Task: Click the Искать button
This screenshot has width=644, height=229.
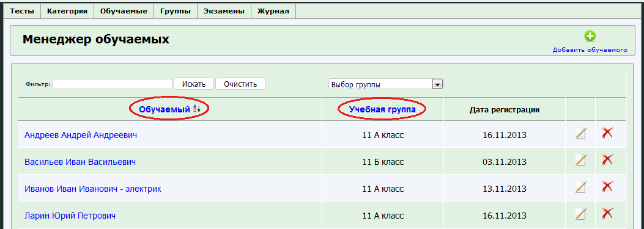Action: (193, 84)
